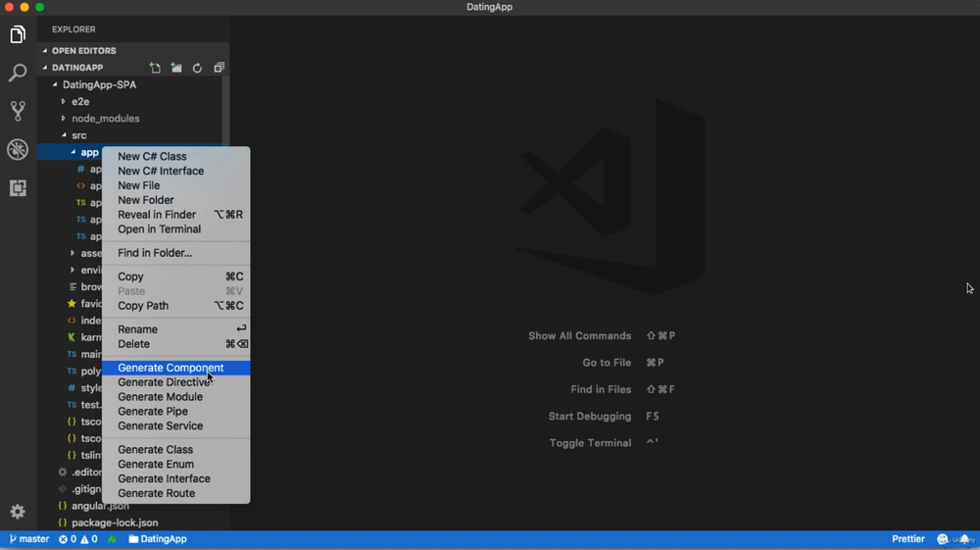Select Generate Enum

(175, 464)
